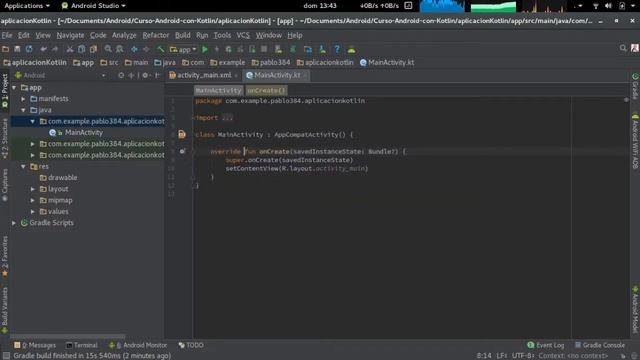Screen dimensions: 640x360
Task: Collapse the java folder
Action: point(23,110)
